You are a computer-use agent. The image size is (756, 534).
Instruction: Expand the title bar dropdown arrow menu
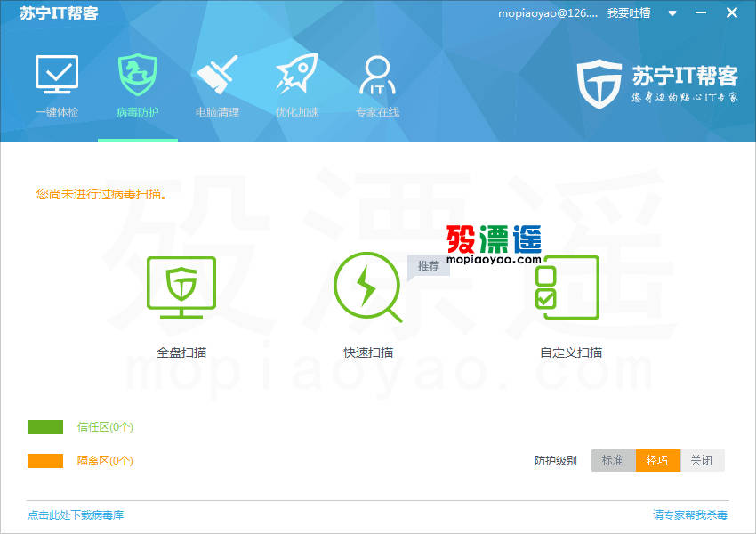pyautogui.click(x=672, y=13)
